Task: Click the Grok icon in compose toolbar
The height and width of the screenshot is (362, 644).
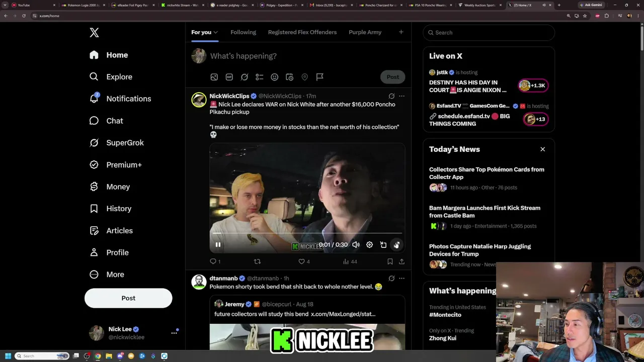Action: click(x=245, y=77)
